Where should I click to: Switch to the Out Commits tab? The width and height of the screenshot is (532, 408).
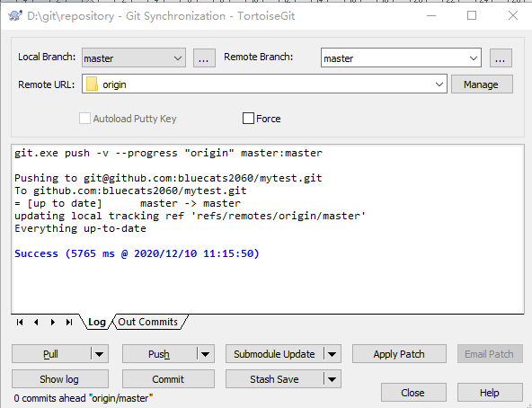tap(148, 322)
